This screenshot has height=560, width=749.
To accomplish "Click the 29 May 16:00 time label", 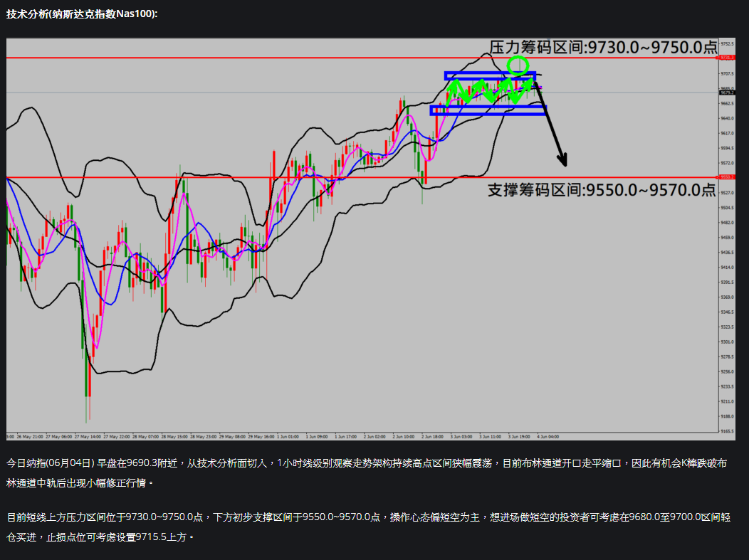I will (261, 436).
